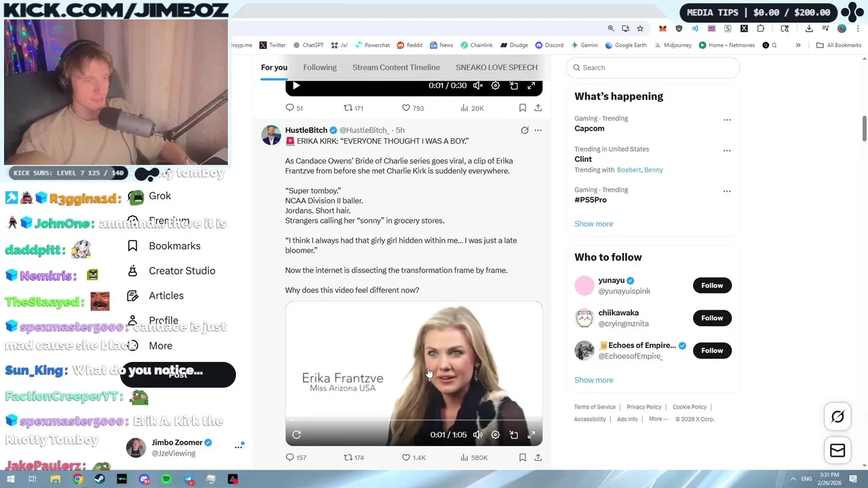Seek the Erika Frantzve video progress bar
Screen dimensions: 868x488
coord(414,420)
